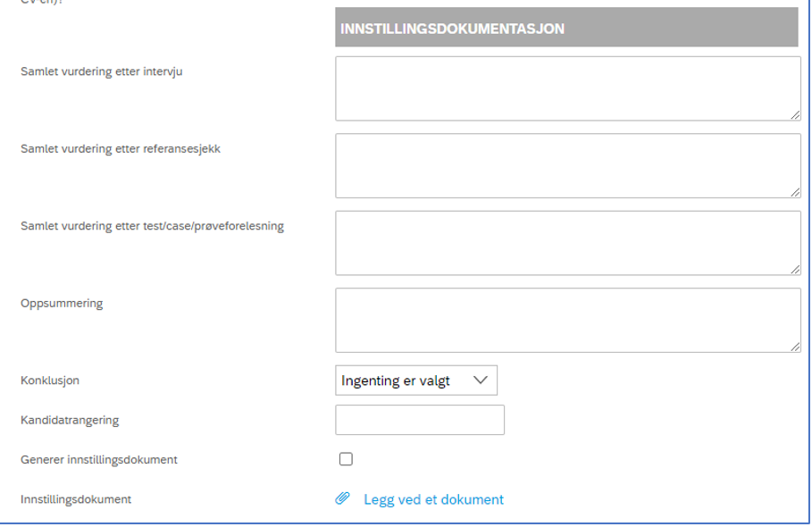Click the Konklusjon label

[50, 381]
